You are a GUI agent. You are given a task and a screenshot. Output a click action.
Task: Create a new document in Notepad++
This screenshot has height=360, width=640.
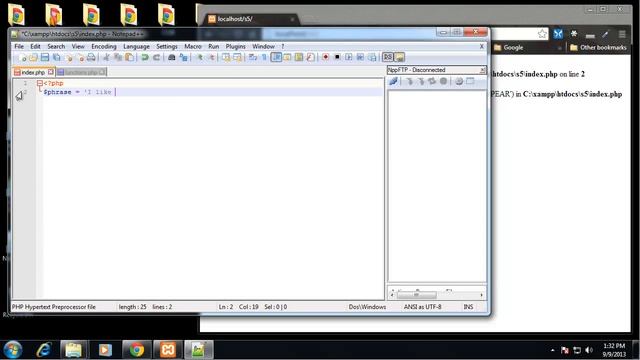[x=22, y=58]
